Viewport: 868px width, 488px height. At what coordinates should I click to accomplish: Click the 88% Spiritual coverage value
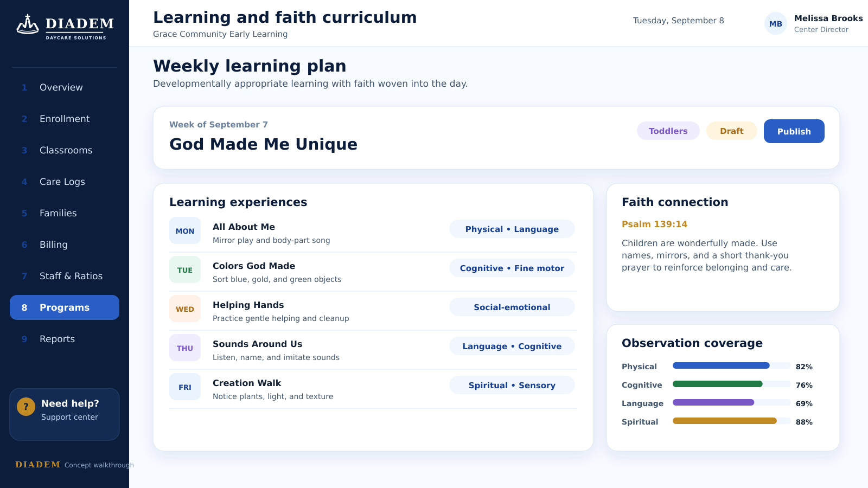point(804,422)
